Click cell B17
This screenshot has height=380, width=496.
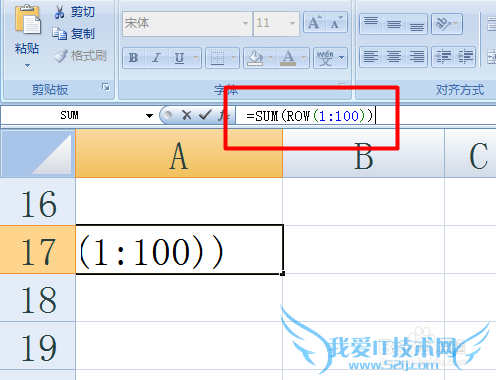[x=363, y=250]
